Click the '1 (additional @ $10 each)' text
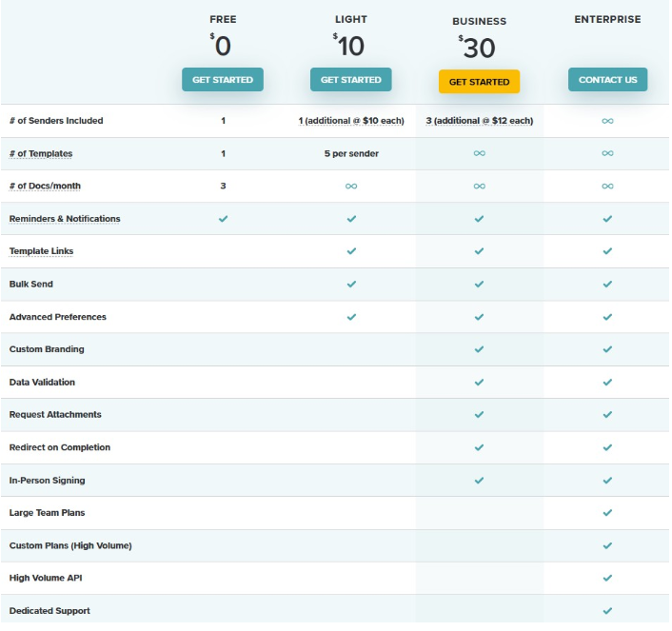The image size is (672, 631). (x=351, y=121)
